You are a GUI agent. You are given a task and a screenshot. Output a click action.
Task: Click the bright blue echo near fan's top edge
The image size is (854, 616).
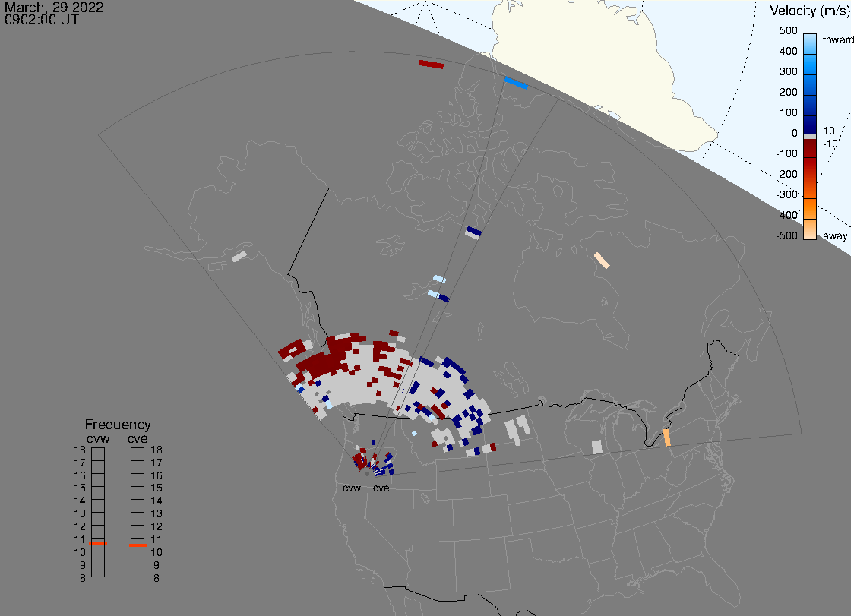click(516, 83)
